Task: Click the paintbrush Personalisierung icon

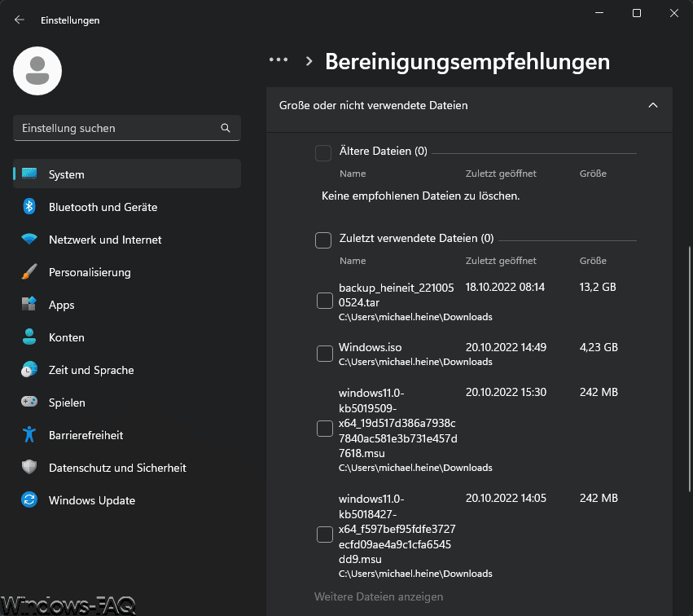Action: point(29,271)
